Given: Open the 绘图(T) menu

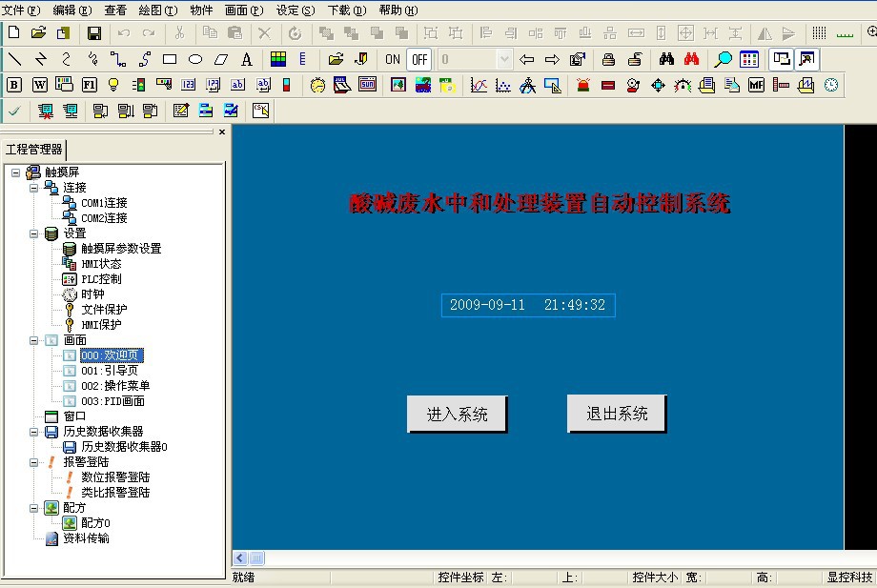Looking at the screenshot, I should coord(157,10).
